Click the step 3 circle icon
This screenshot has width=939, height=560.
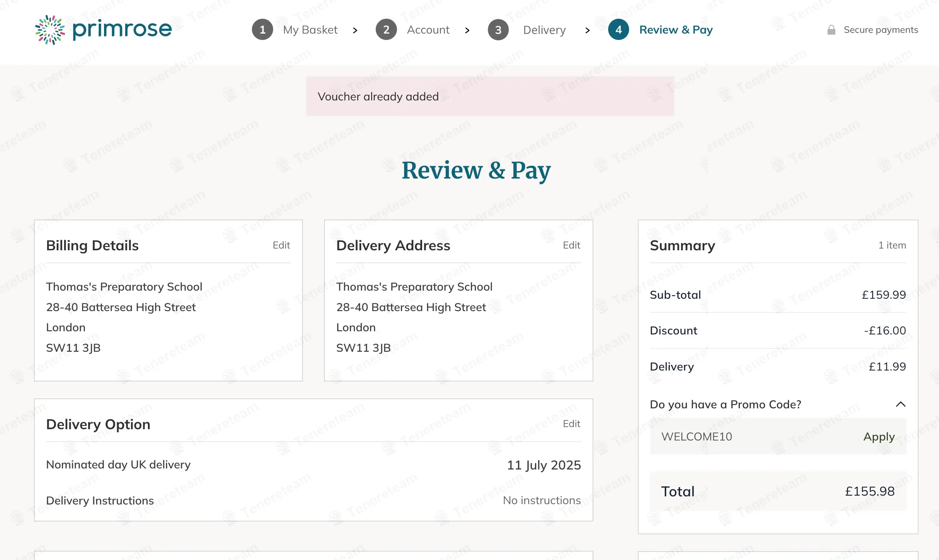498,29
